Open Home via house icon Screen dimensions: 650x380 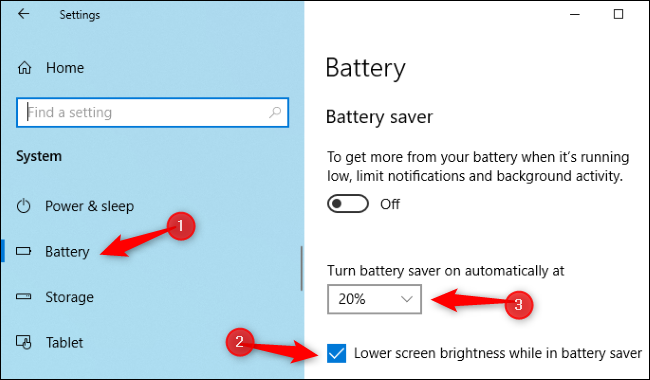[24, 68]
